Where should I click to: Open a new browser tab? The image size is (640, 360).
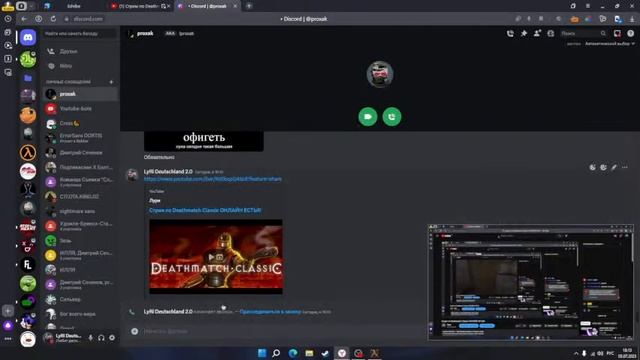(249, 6)
